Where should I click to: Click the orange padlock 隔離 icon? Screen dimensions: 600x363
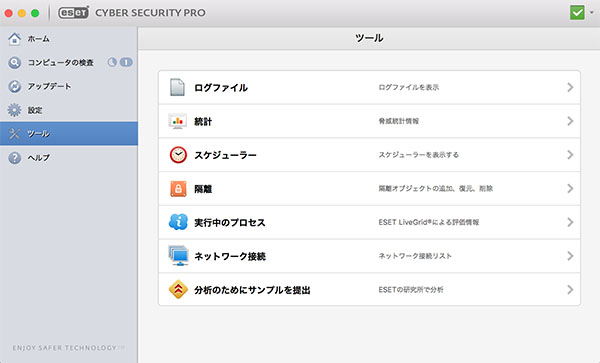[178, 189]
